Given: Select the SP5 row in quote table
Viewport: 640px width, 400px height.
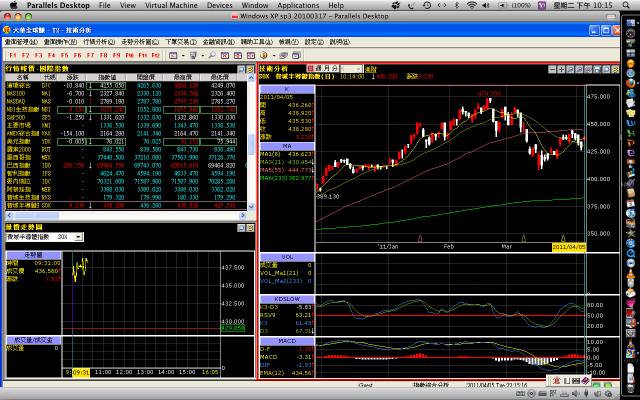Looking at the screenshot, I should [126, 118].
